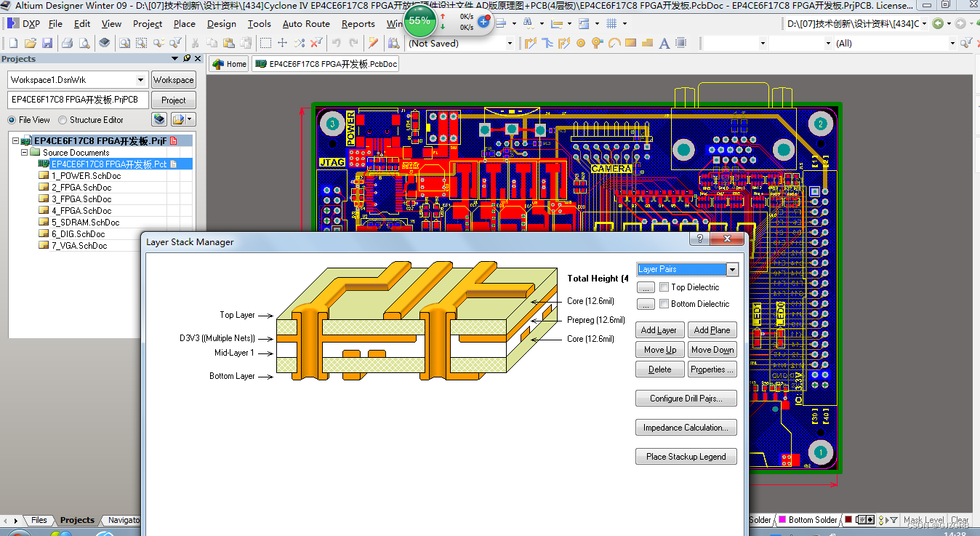Open the open-document folder icon

pos(30,44)
